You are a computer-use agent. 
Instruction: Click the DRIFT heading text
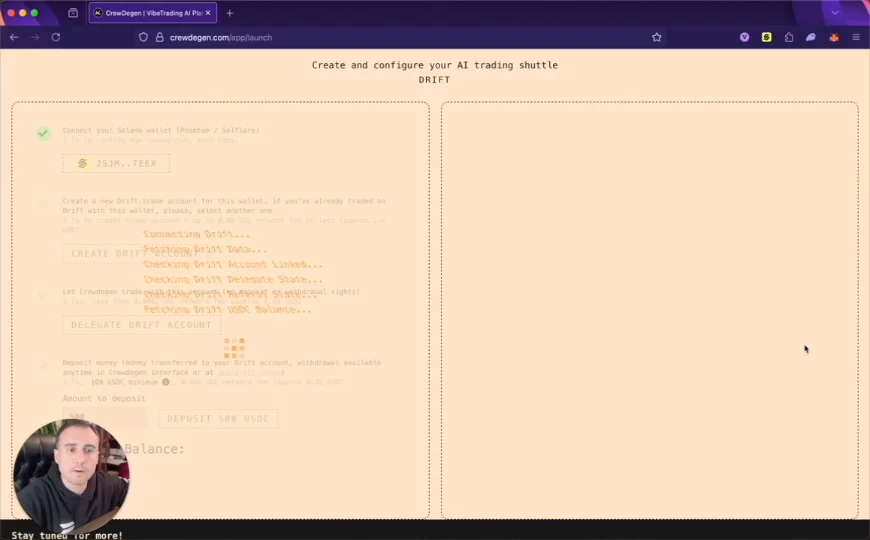[x=434, y=79]
